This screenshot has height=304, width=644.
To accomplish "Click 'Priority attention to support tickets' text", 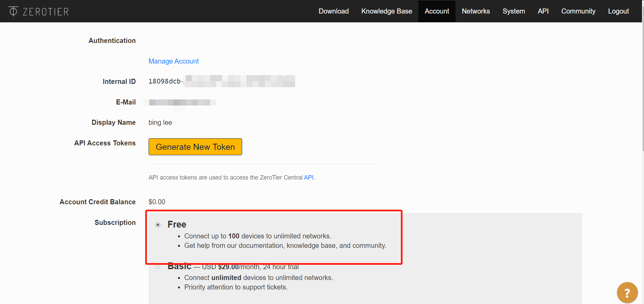I will pyautogui.click(x=236, y=287).
